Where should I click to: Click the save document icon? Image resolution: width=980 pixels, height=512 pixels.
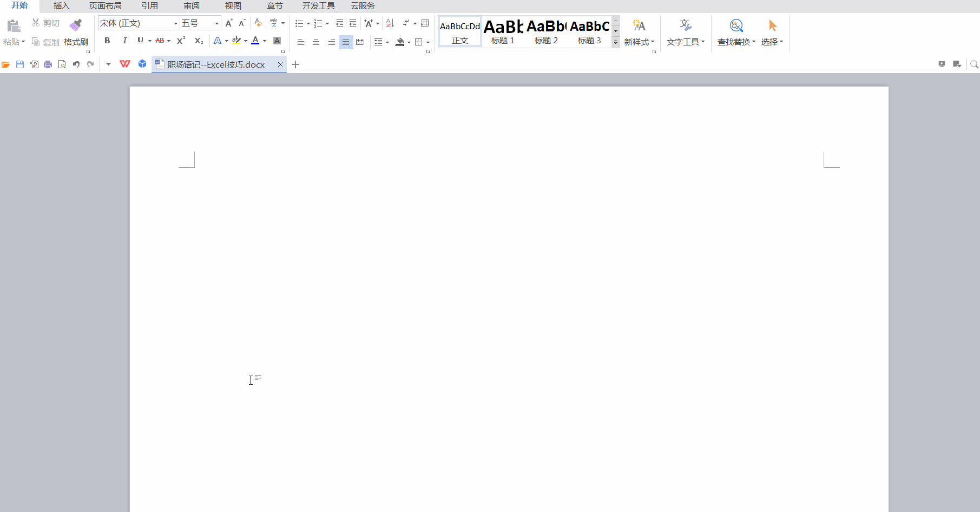(20, 64)
